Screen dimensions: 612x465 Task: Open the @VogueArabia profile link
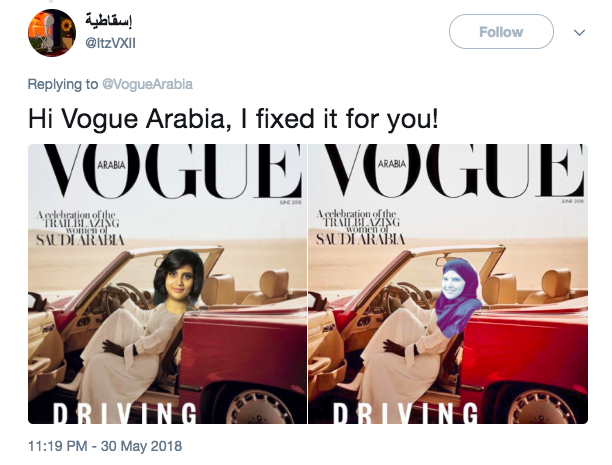coord(147,84)
